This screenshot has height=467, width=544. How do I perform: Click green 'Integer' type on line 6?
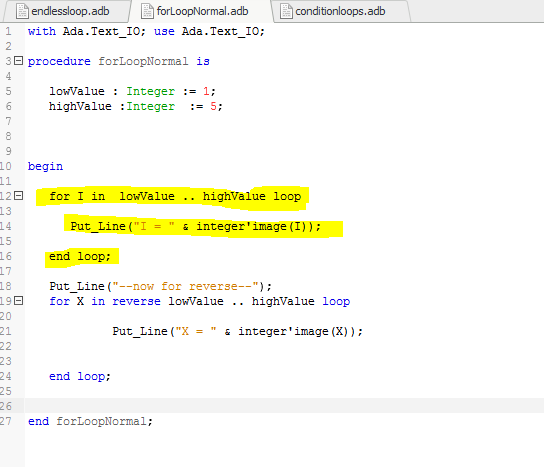click(150, 107)
